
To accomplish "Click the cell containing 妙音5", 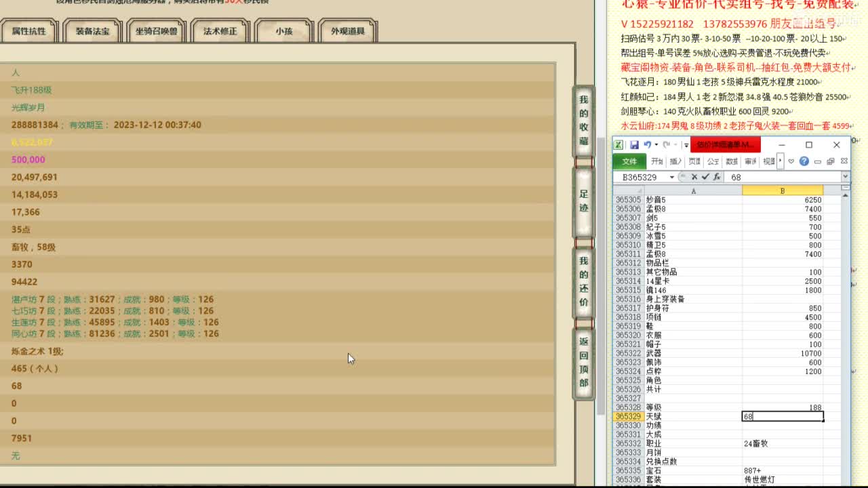I will (693, 200).
